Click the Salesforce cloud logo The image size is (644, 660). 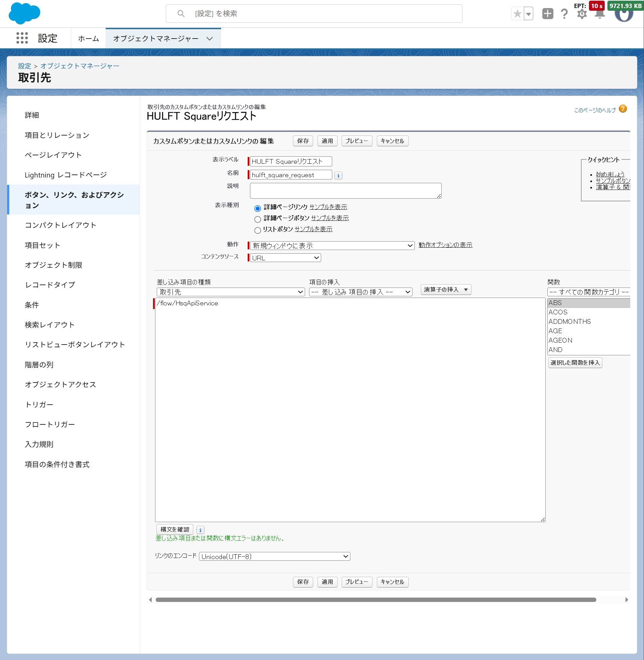(x=24, y=13)
